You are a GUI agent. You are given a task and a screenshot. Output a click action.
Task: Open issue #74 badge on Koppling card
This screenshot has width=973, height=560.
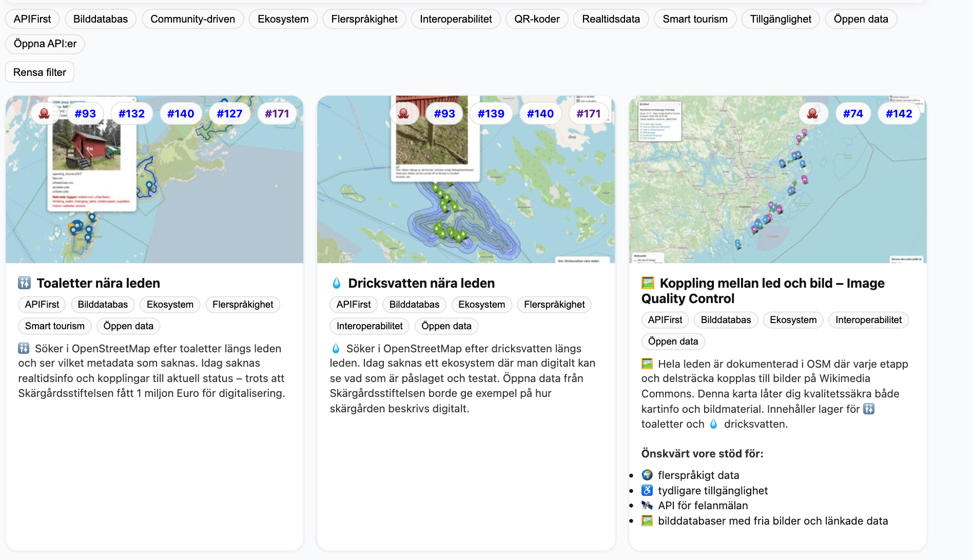pos(853,113)
